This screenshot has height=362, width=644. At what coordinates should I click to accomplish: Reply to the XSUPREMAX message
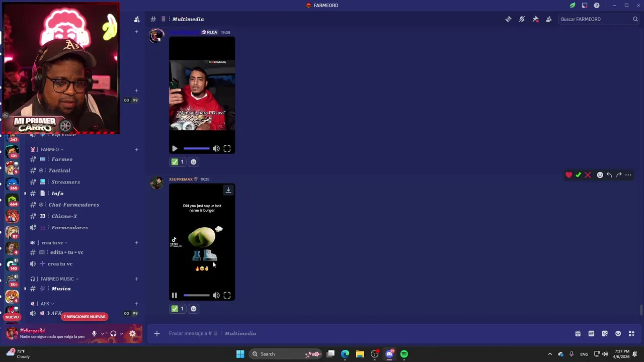[x=609, y=175]
